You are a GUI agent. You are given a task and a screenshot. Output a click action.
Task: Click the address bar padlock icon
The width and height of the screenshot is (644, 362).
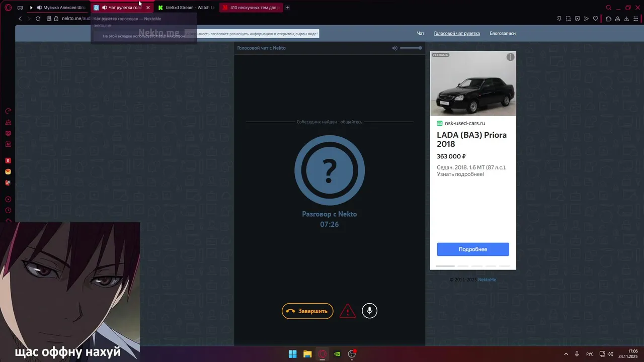pos(56,19)
